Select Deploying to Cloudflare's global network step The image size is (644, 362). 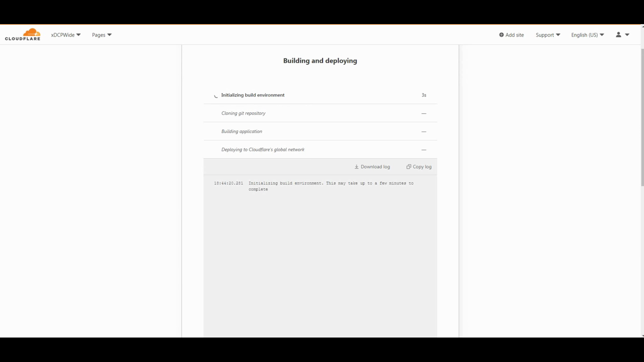pyautogui.click(x=263, y=149)
